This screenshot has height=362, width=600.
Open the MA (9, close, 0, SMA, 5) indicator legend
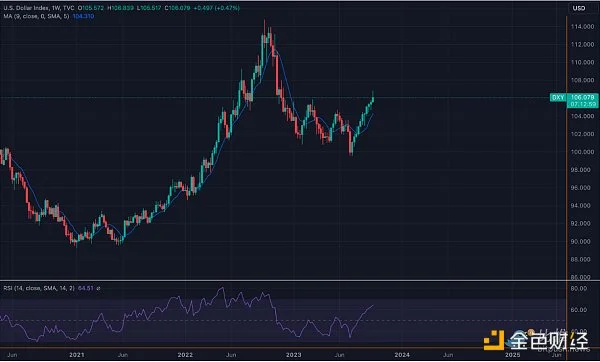pos(36,16)
